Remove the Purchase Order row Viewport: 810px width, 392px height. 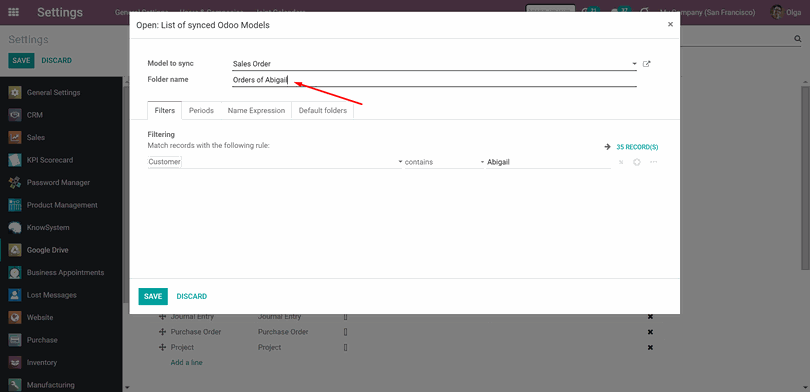pos(650,332)
